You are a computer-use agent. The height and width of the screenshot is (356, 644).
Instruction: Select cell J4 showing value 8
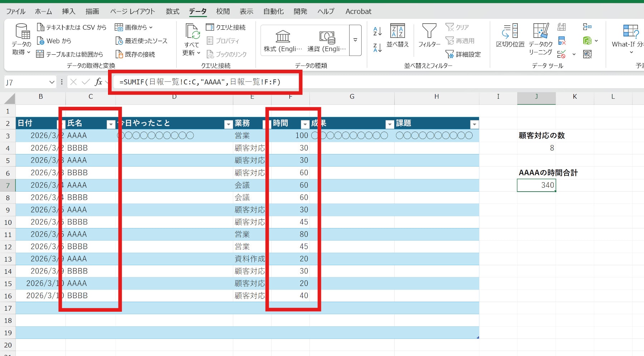[x=536, y=148]
